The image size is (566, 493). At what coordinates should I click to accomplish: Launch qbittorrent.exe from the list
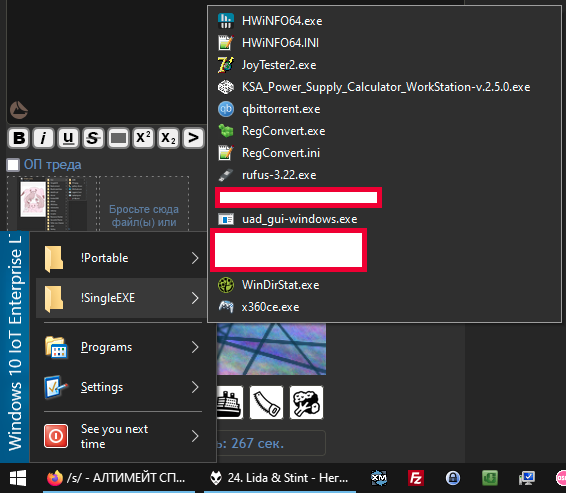tap(384, 109)
